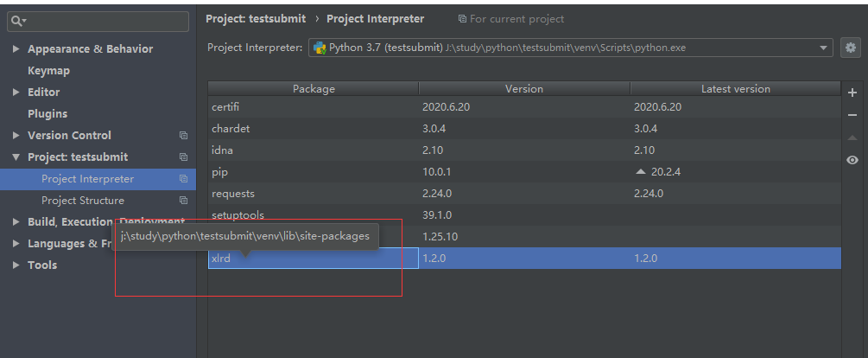Image resolution: width=868 pixels, height=358 pixels.
Task: Collapse the Project: testsubmit section
Action: [x=16, y=157]
